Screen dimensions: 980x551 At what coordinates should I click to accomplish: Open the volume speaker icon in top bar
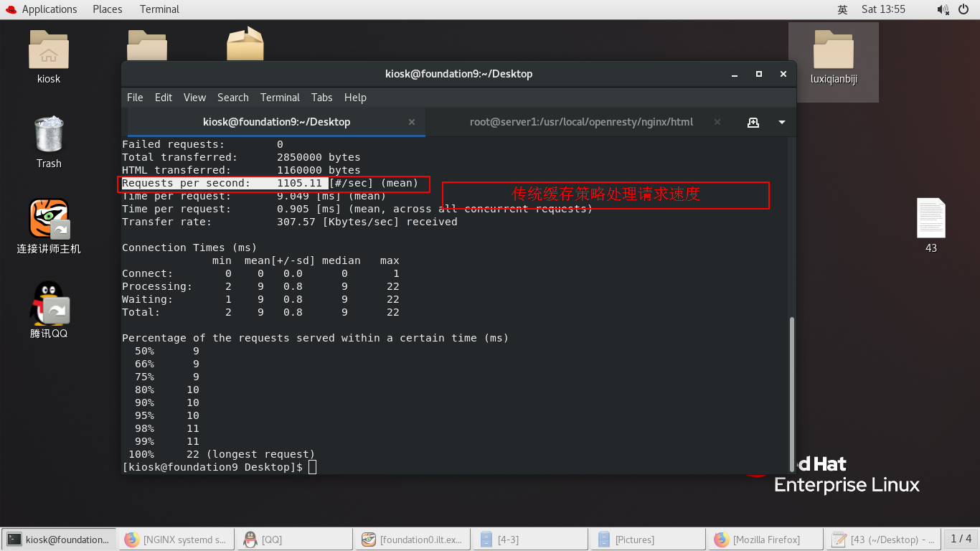point(943,9)
